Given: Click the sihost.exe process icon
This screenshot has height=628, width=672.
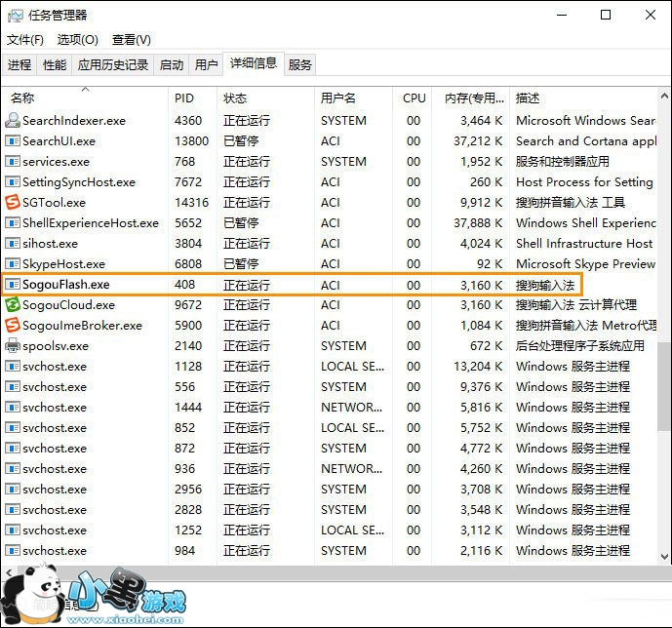Looking at the screenshot, I should tap(13, 244).
